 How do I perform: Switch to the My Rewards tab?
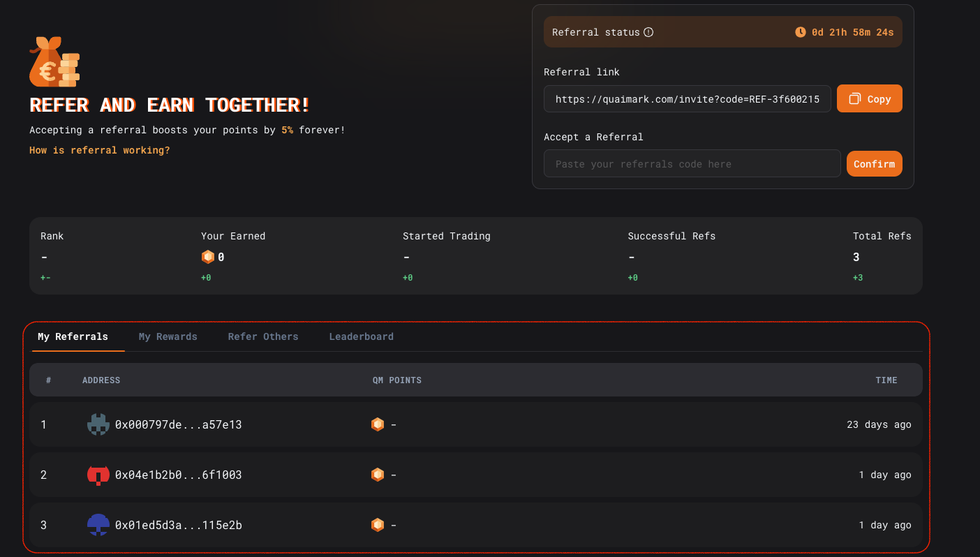(x=168, y=336)
